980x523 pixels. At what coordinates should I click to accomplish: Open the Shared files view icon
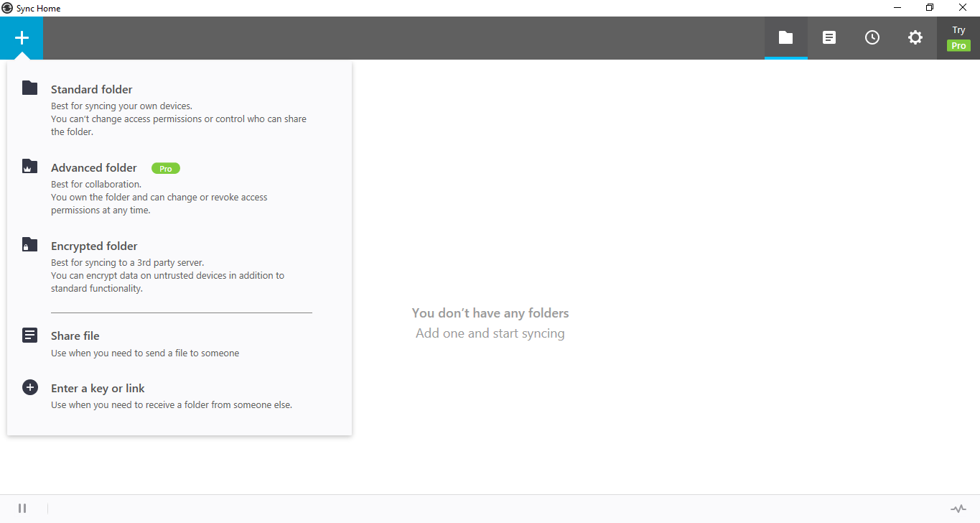pos(829,37)
